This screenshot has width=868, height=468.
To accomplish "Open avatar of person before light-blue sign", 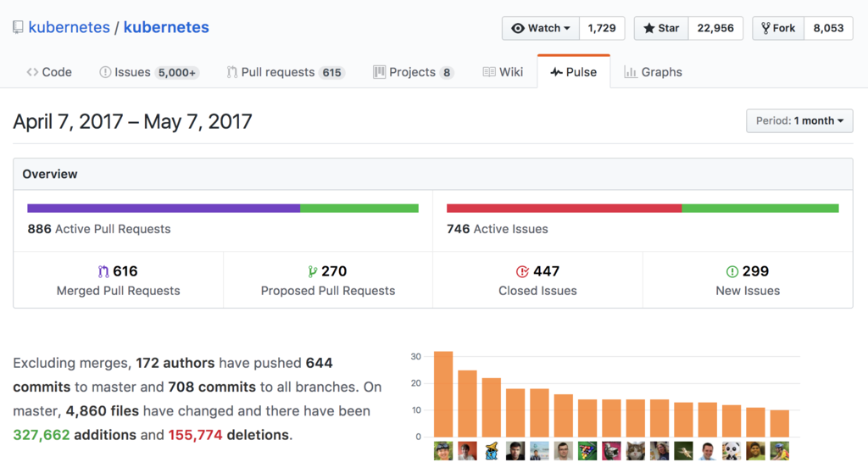I will tap(539, 451).
